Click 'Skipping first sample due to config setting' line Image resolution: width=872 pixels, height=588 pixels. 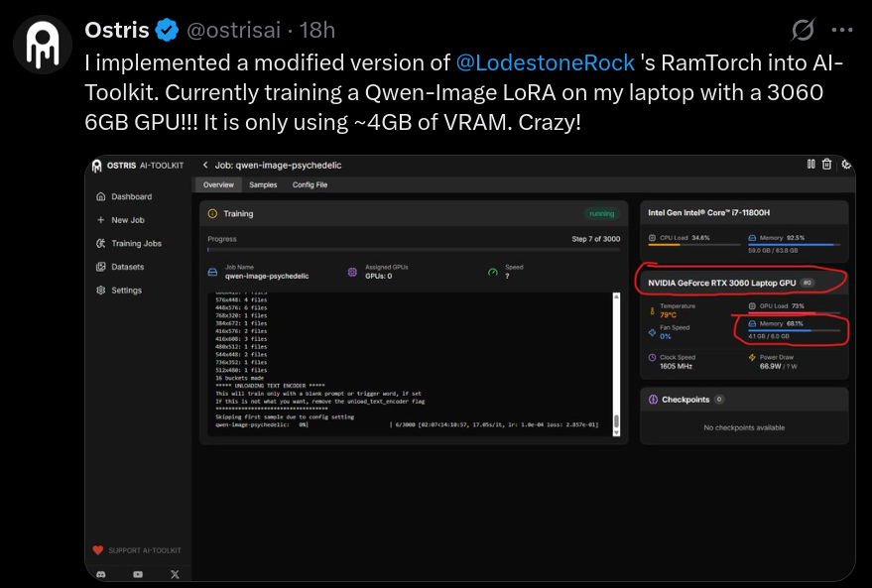click(x=284, y=416)
